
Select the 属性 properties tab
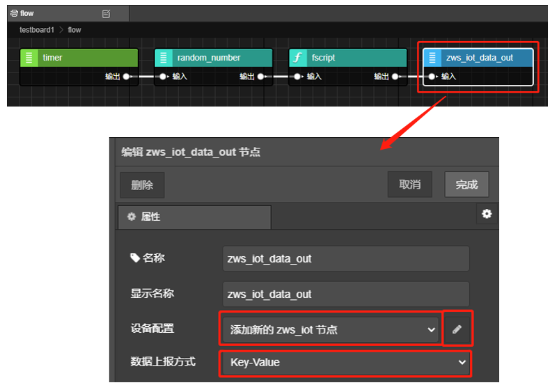coord(195,217)
